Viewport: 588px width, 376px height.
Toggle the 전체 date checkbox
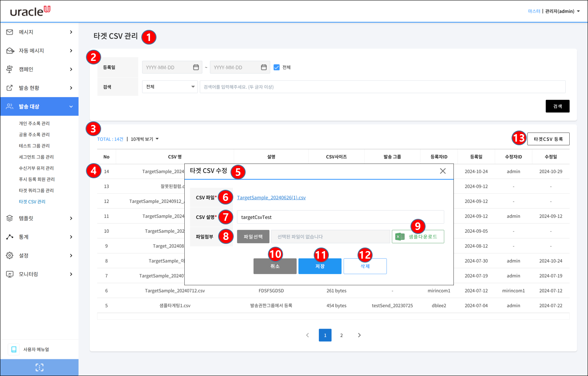(277, 67)
